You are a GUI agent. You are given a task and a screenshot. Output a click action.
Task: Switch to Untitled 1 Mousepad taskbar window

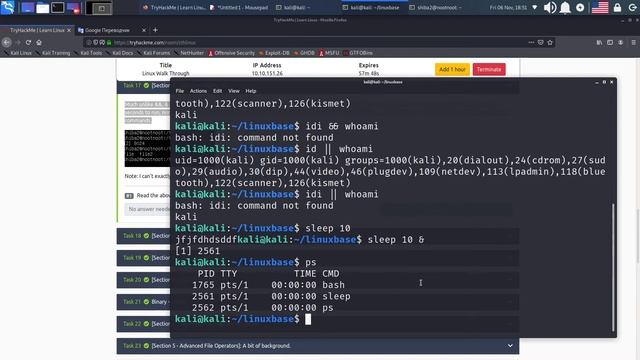click(239, 7)
